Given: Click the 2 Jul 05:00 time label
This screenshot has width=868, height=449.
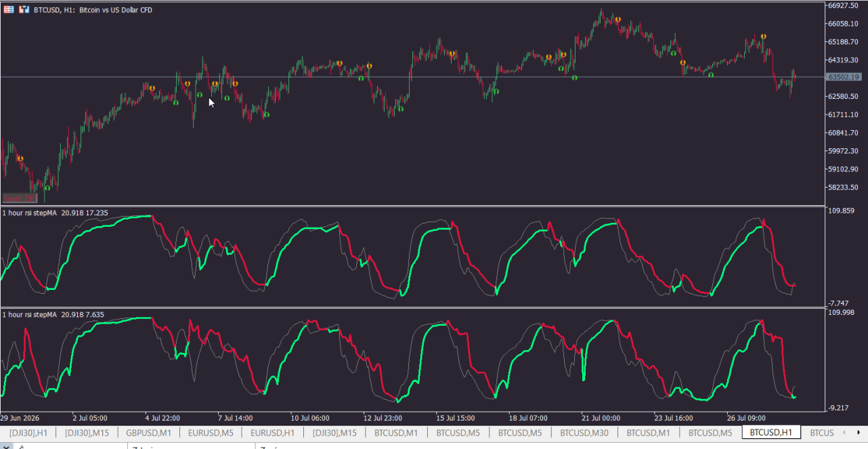Looking at the screenshot, I should tap(89, 418).
